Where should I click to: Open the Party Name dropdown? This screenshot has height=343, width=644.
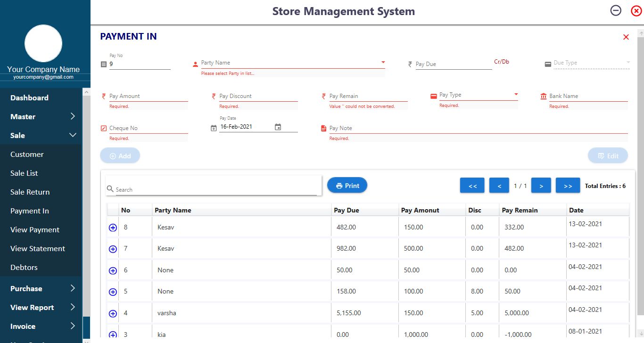coord(383,62)
